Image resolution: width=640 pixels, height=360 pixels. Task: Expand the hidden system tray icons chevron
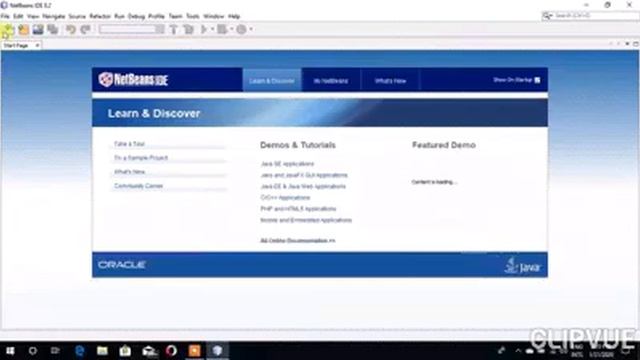pos(518,351)
